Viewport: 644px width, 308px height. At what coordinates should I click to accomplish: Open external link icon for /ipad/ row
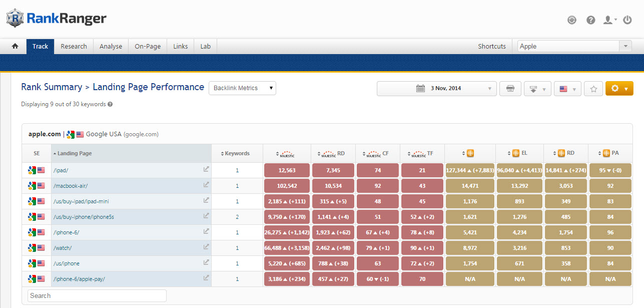pyautogui.click(x=206, y=170)
